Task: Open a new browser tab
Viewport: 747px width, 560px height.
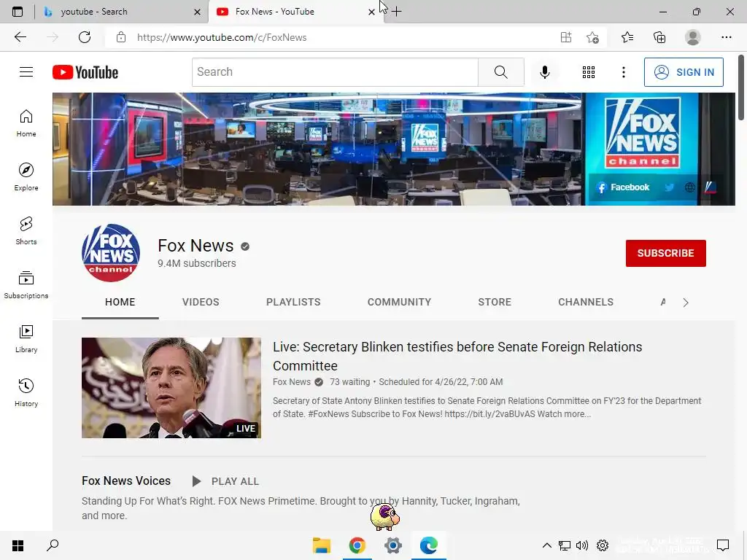Action: click(396, 12)
